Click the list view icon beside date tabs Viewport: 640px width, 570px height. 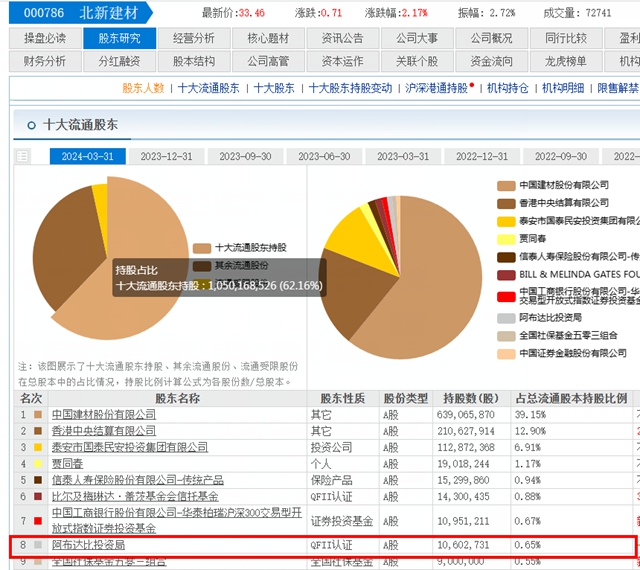(22, 156)
